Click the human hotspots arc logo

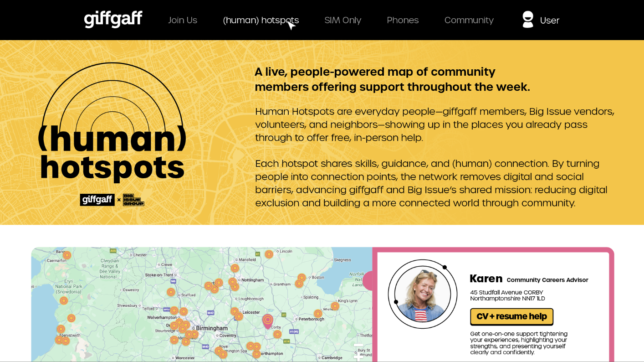(x=112, y=122)
